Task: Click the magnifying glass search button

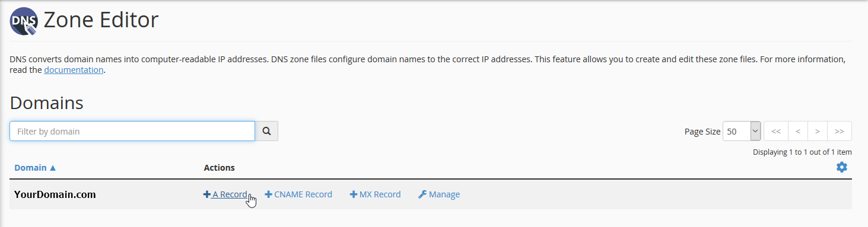Action: pos(266,132)
